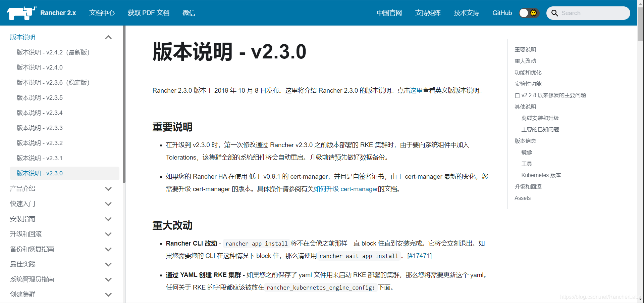The image size is (644, 303).
Task: Open the GitHub navbar link
Action: coord(502,13)
